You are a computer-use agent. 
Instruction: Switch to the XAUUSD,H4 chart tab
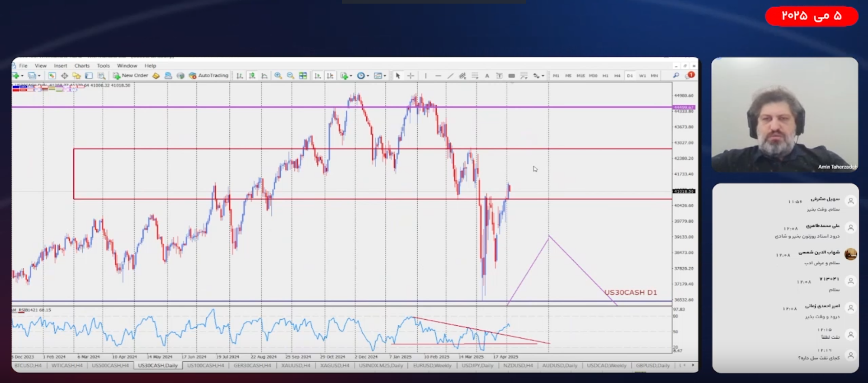(296, 365)
